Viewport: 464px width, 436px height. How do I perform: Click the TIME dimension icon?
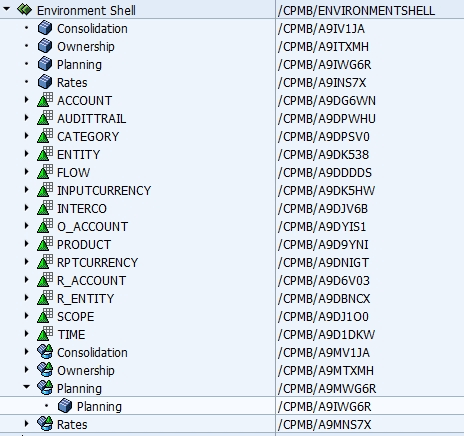45,334
